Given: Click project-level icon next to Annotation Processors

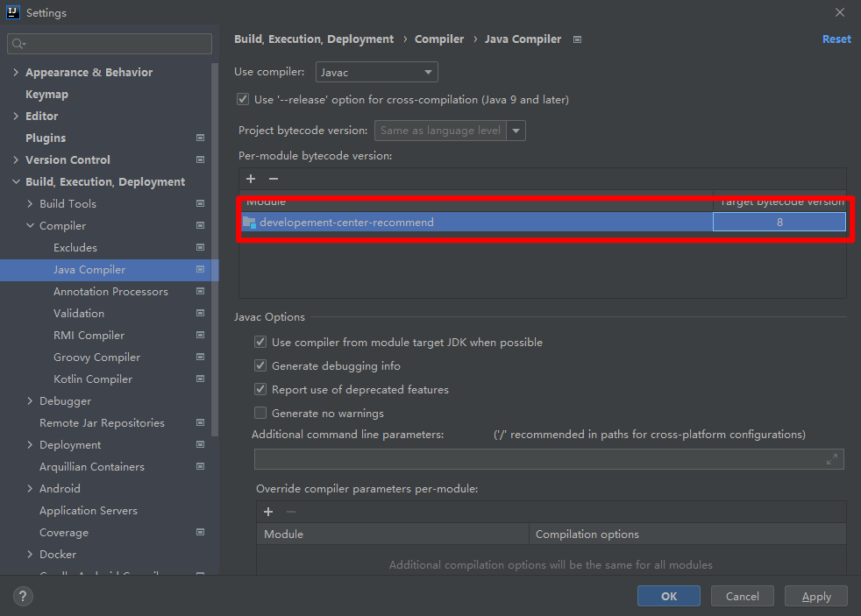Looking at the screenshot, I should [x=201, y=291].
